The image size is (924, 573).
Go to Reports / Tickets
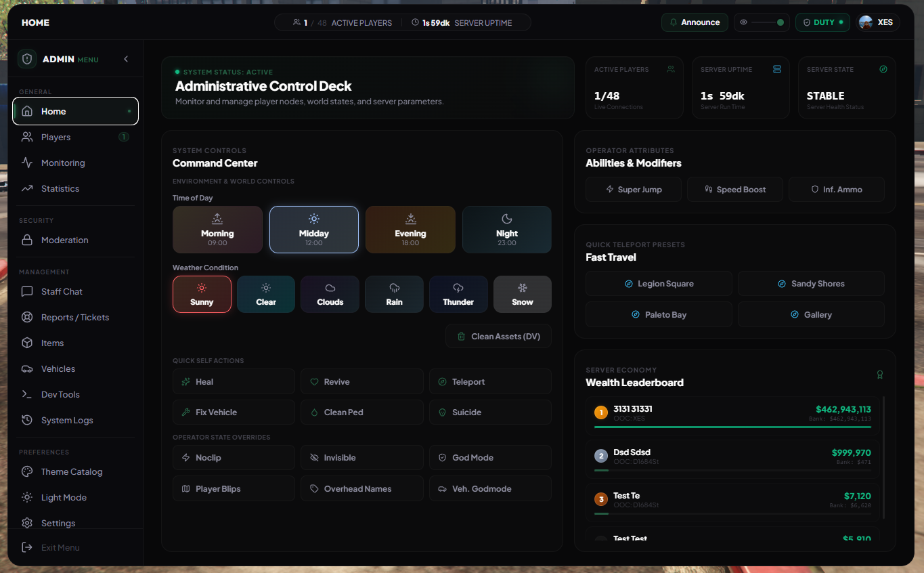point(75,317)
